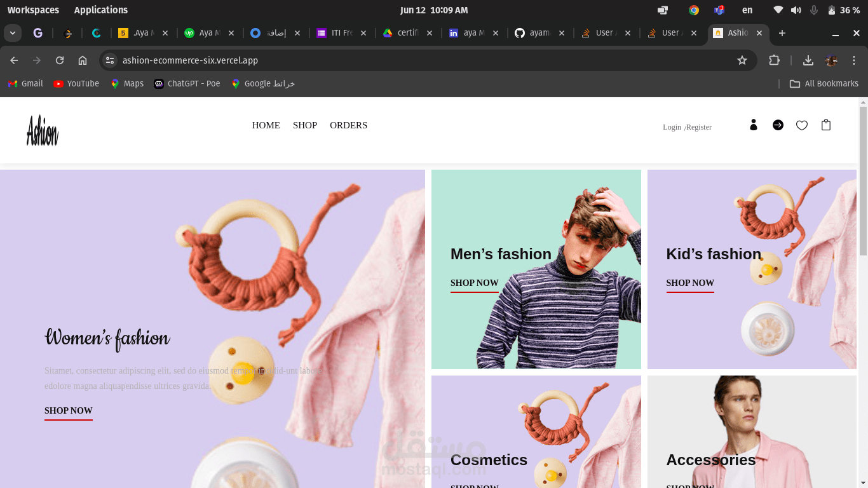Click the Login link
The image size is (868, 488).
[x=672, y=127]
